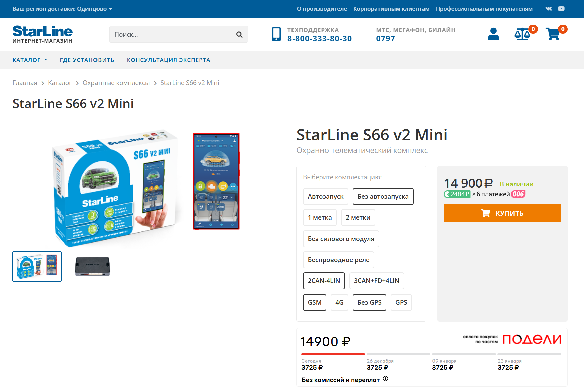Open the shopping cart icon
This screenshot has width=584, height=392.
(553, 34)
